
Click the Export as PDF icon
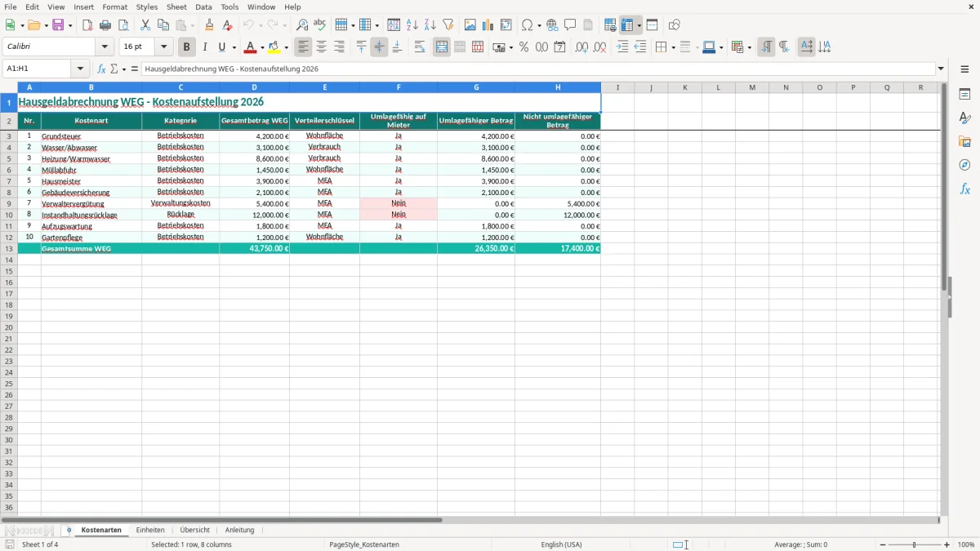pos(87,25)
